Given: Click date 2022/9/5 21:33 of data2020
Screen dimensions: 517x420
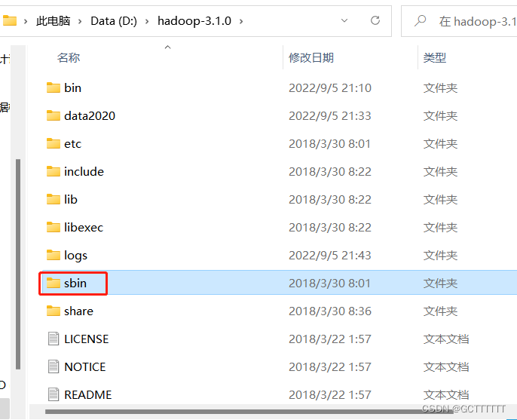Looking at the screenshot, I should 330,116.
